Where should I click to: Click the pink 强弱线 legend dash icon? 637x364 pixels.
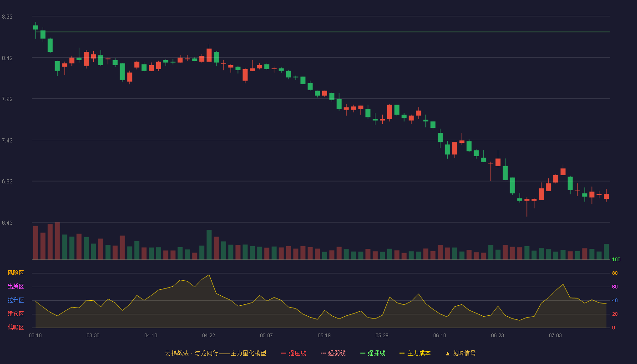pos(323,353)
